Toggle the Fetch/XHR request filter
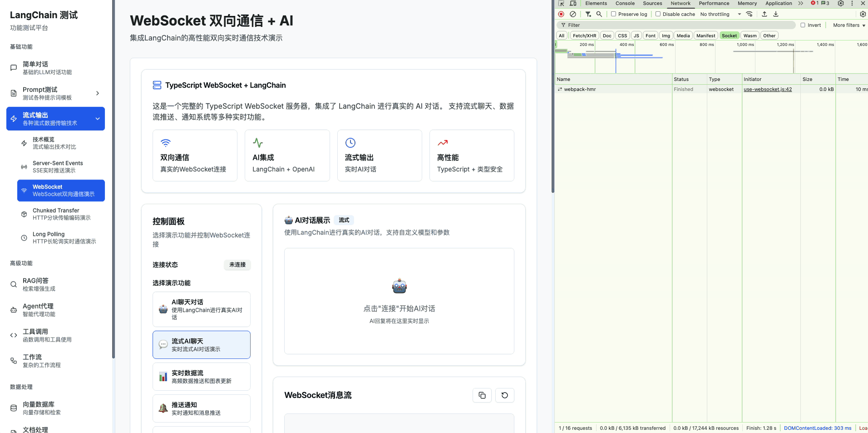 pos(585,35)
